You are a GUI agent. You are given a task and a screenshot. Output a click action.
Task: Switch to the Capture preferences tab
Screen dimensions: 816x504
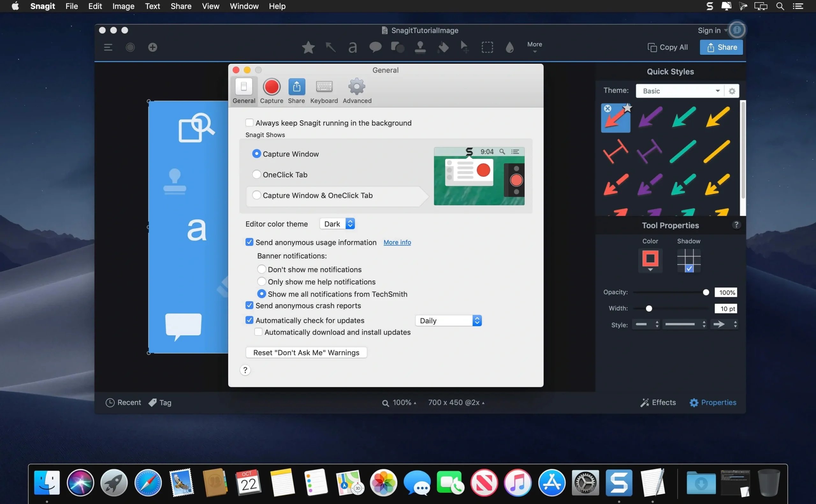coord(272,91)
